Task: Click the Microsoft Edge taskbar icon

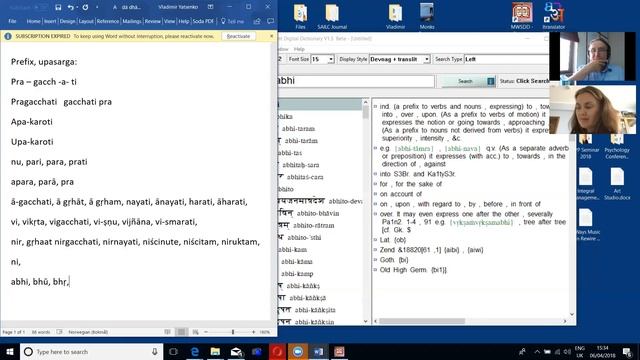Action: [195, 351]
